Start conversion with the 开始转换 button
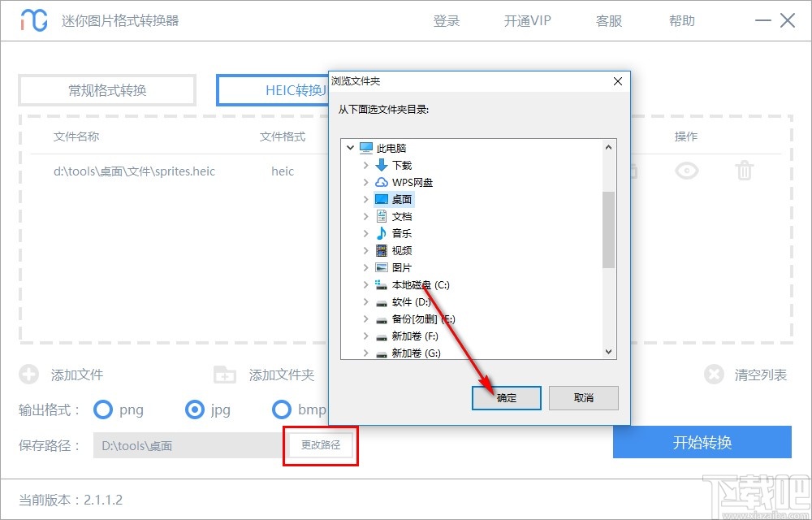812x520 pixels. coord(702,442)
